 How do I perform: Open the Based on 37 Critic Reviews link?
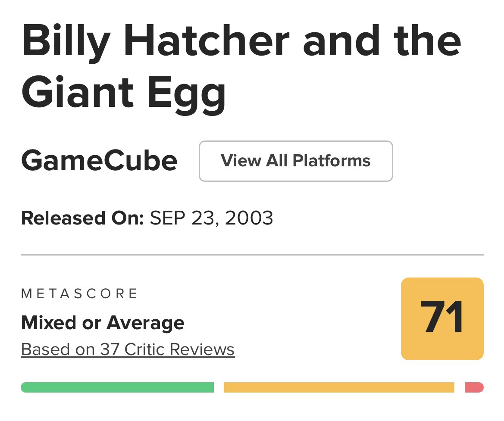(x=128, y=349)
